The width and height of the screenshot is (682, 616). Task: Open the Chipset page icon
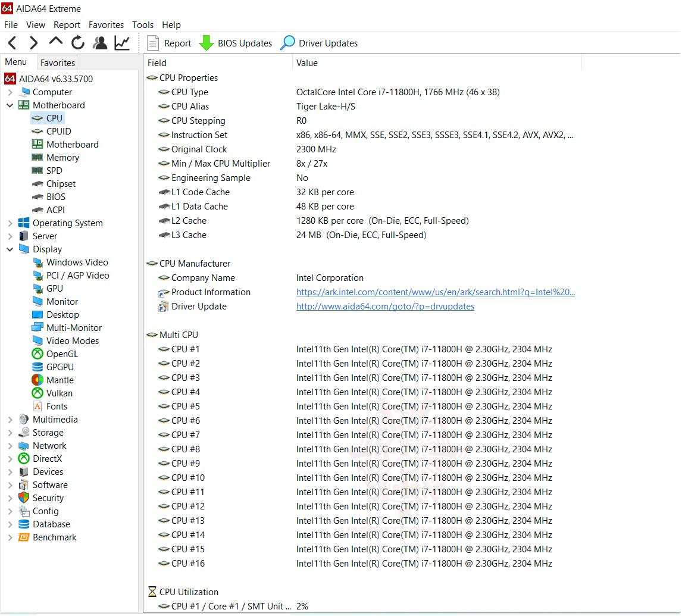pos(37,184)
